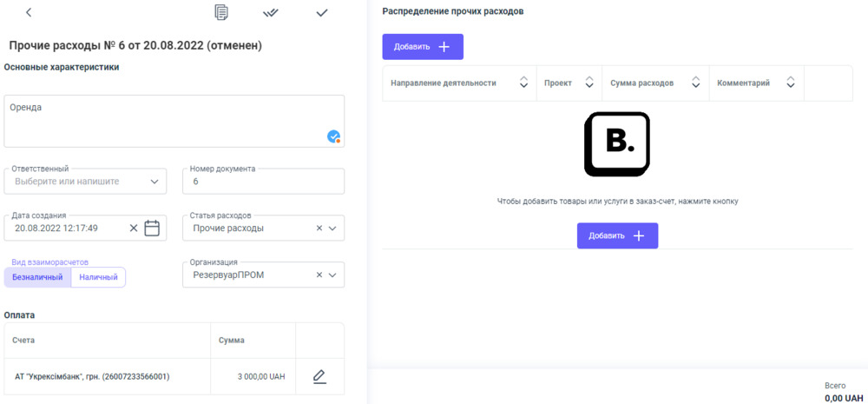Click the single checkmark save icon
The height and width of the screenshot is (404, 868).
[322, 12]
